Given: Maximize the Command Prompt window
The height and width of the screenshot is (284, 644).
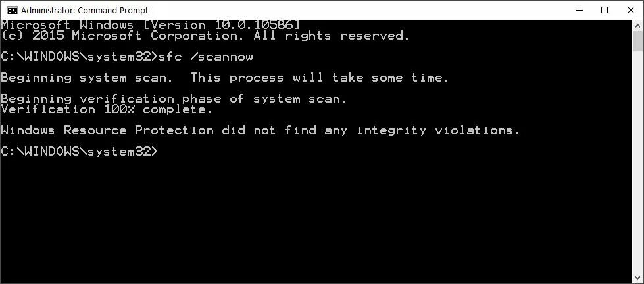Looking at the screenshot, I should [605, 10].
